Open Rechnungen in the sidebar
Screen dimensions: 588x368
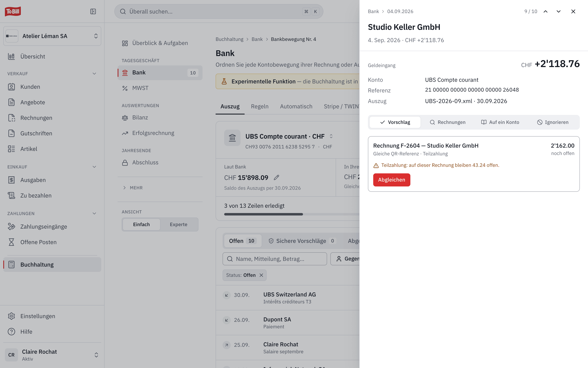click(x=52, y=118)
